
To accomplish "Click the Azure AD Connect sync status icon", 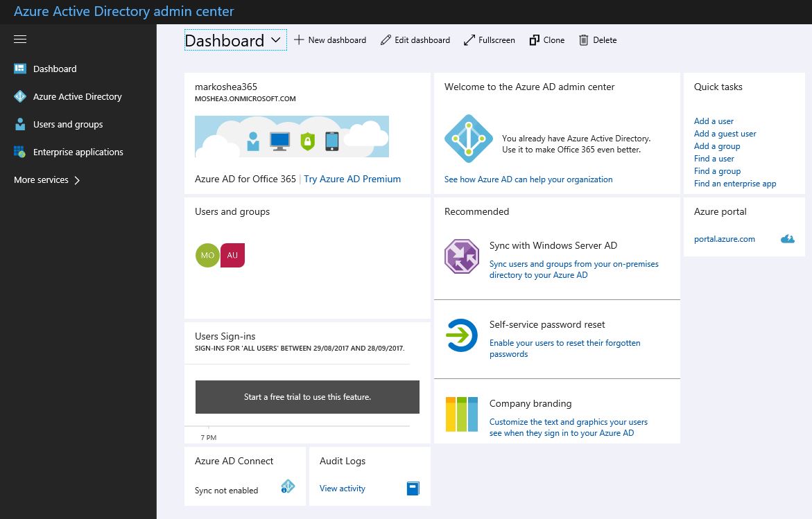I will click(288, 486).
